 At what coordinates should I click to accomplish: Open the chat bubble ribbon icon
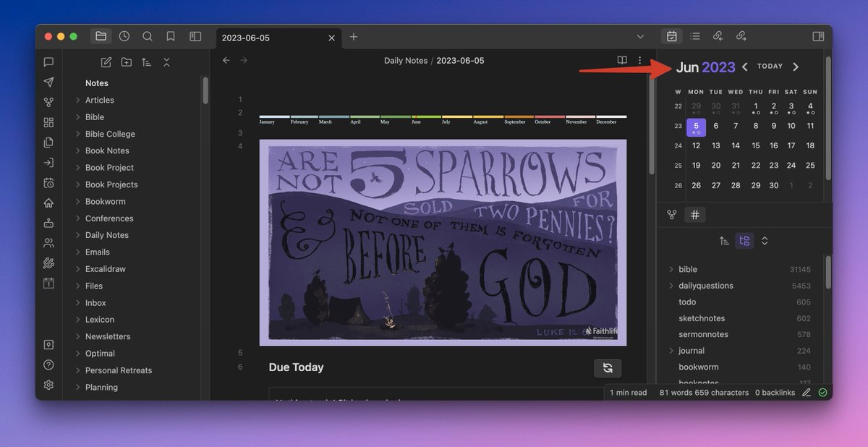tap(48, 62)
